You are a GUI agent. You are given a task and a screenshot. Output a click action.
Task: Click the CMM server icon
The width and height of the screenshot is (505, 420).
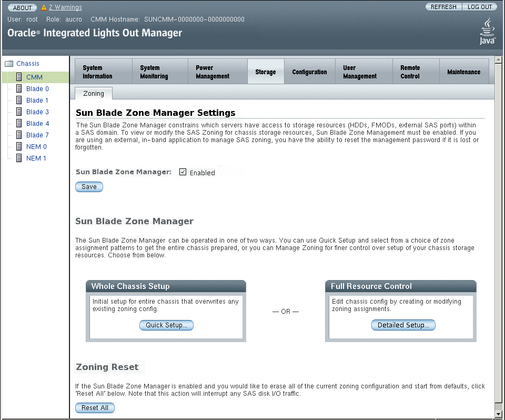[x=19, y=77]
